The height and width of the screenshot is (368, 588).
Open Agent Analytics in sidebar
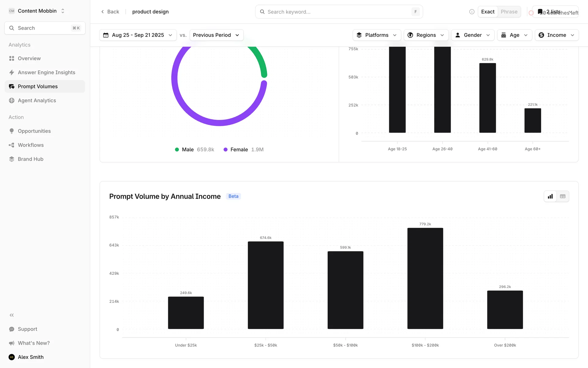pos(37,101)
